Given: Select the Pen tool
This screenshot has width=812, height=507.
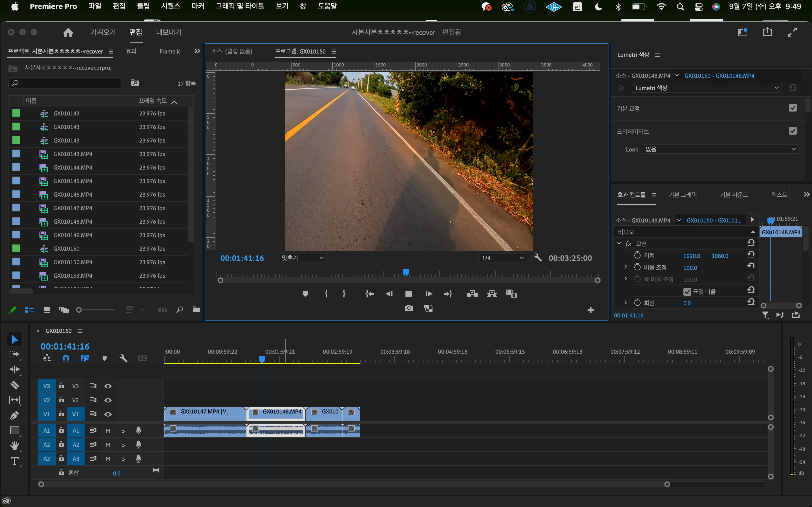Looking at the screenshot, I should (x=14, y=415).
